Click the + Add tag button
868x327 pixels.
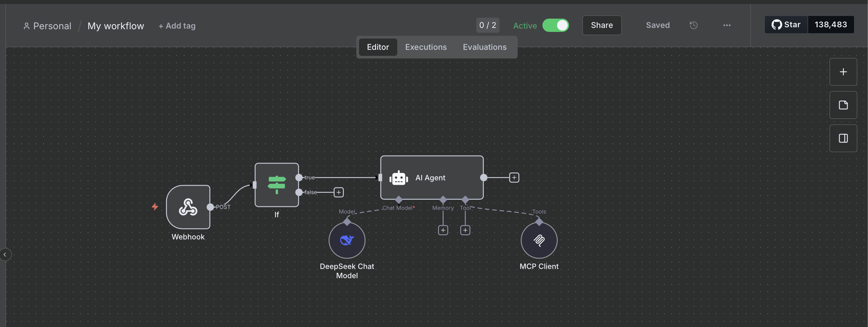pos(177,26)
